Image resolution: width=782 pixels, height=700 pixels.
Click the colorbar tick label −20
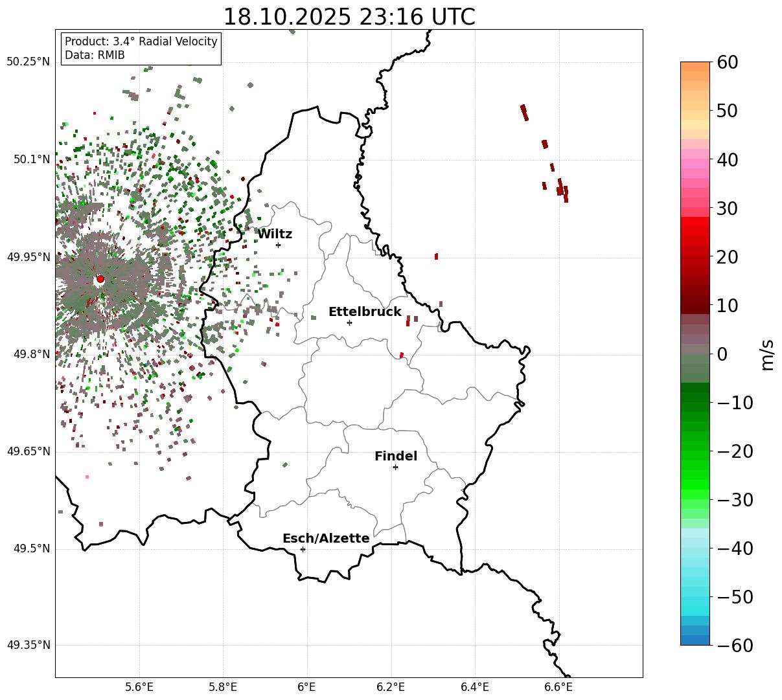coord(735,451)
